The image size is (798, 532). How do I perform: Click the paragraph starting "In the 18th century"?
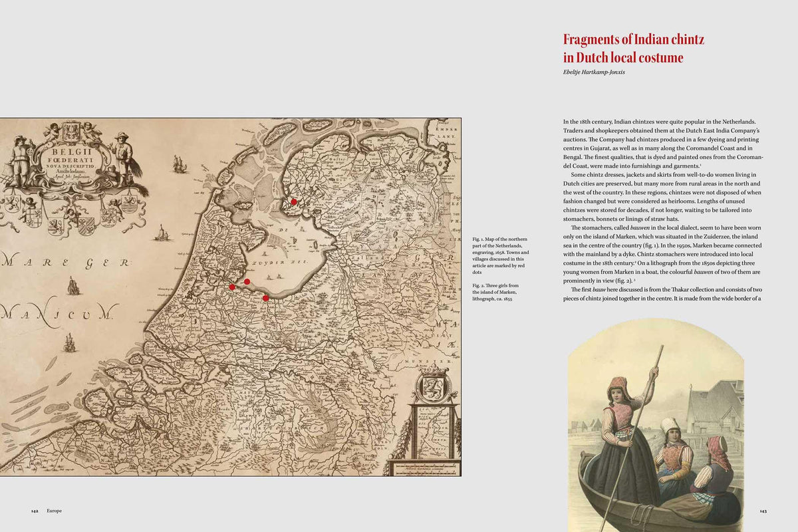pyautogui.click(x=662, y=144)
